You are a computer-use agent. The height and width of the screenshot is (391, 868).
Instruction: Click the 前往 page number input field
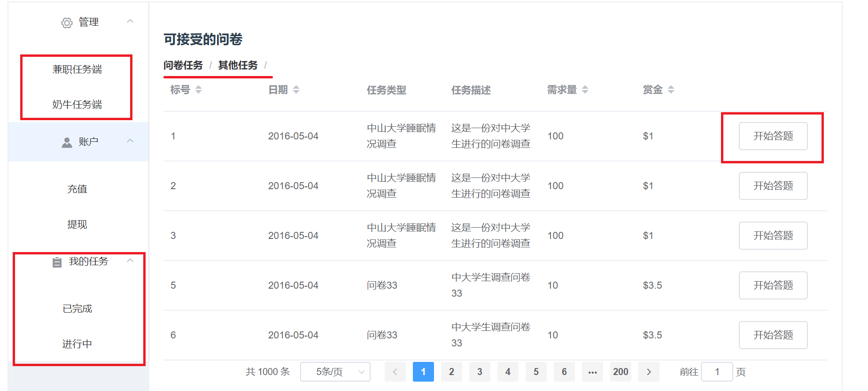click(717, 372)
